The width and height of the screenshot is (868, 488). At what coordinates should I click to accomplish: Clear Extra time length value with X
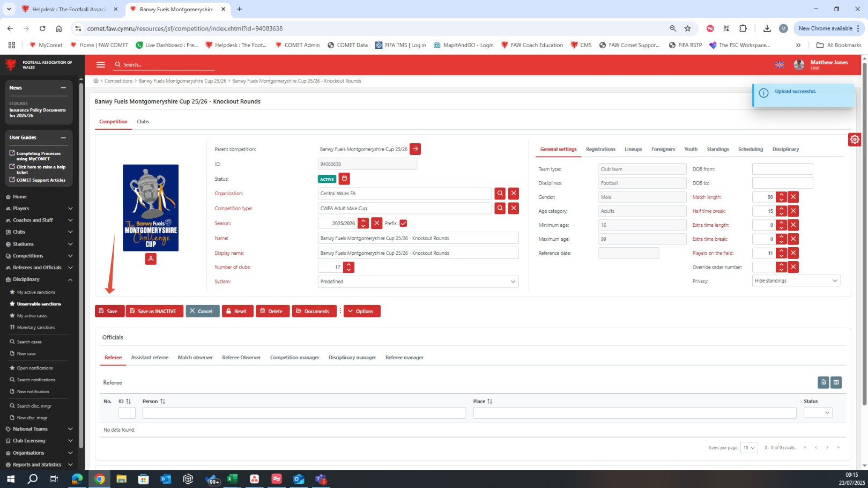793,225
